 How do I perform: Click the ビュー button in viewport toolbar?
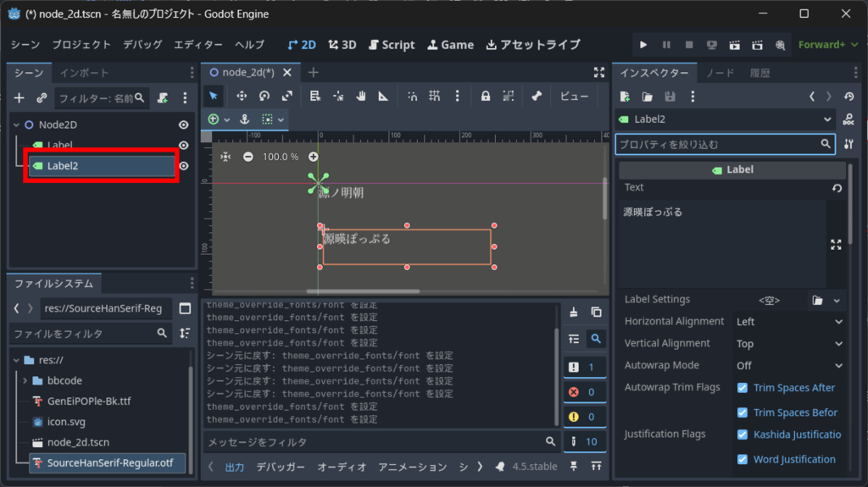tap(574, 96)
